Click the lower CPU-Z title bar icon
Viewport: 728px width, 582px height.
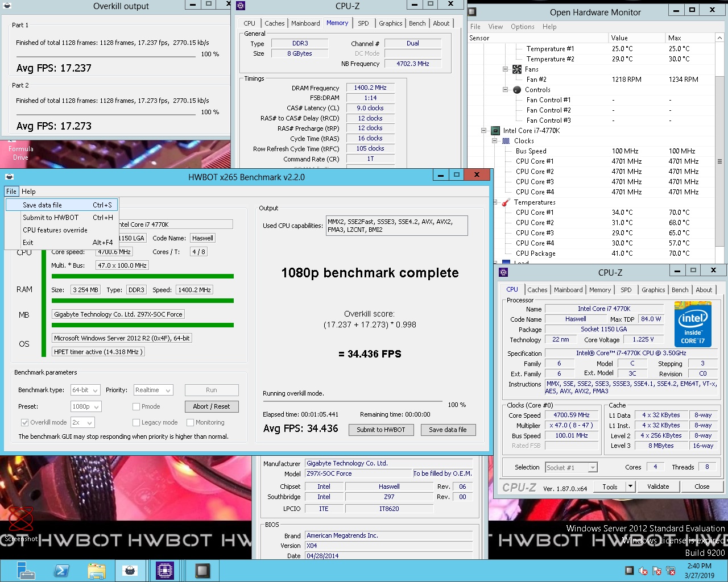click(503, 272)
